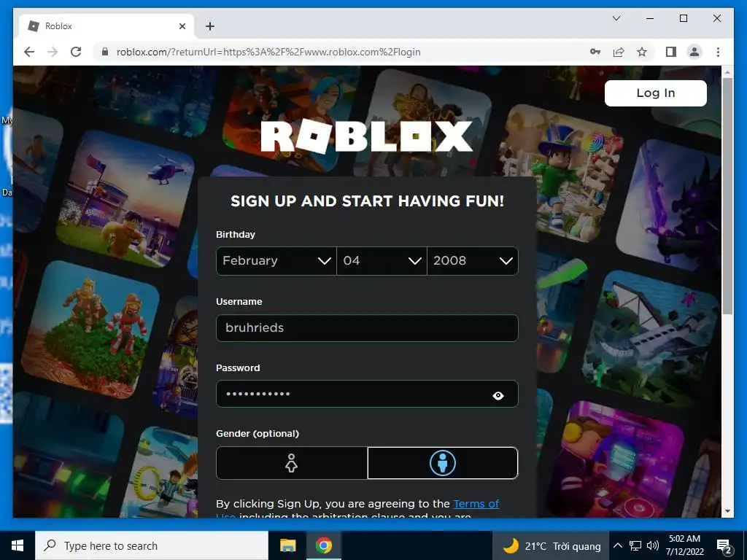Click the Username input field
Image resolution: width=747 pixels, height=560 pixels.
tap(367, 327)
